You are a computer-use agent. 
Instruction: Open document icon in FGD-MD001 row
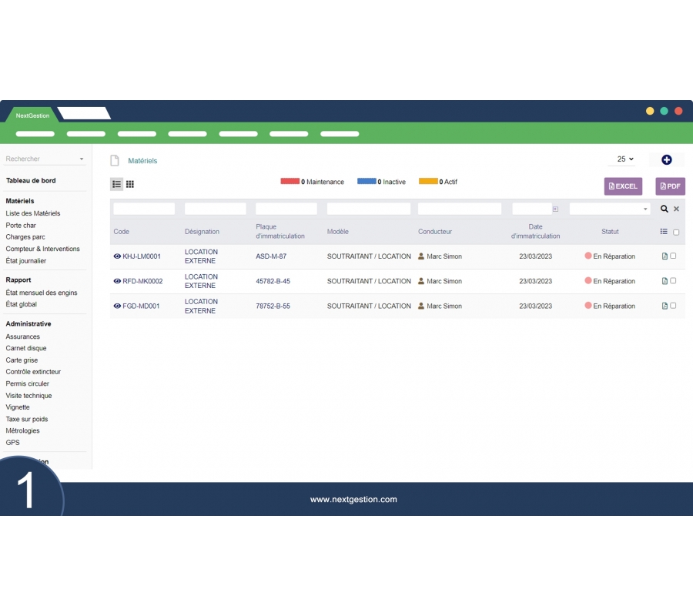tap(665, 306)
